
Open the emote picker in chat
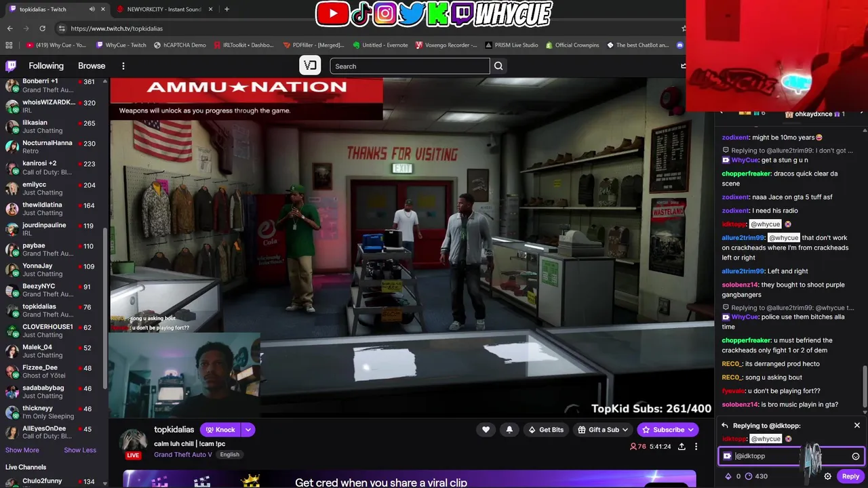(x=856, y=456)
